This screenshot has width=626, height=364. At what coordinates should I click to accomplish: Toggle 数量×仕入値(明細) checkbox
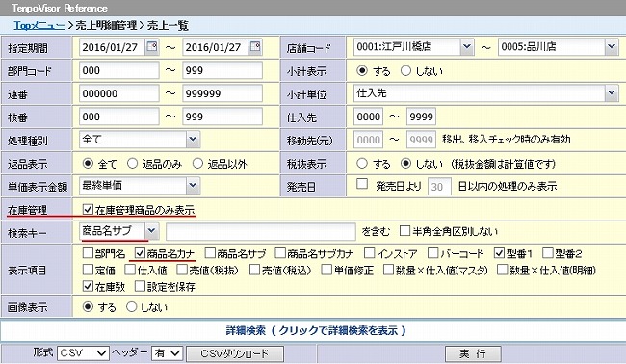click(502, 270)
